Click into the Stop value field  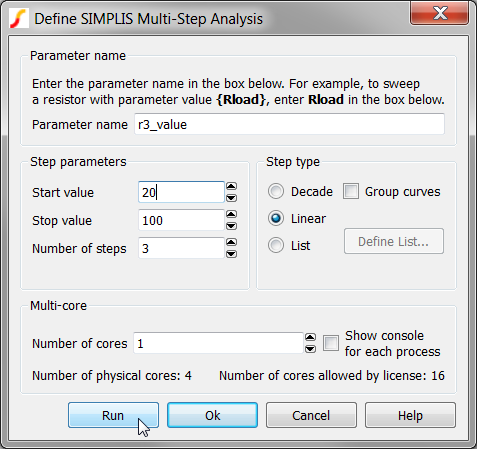181,220
